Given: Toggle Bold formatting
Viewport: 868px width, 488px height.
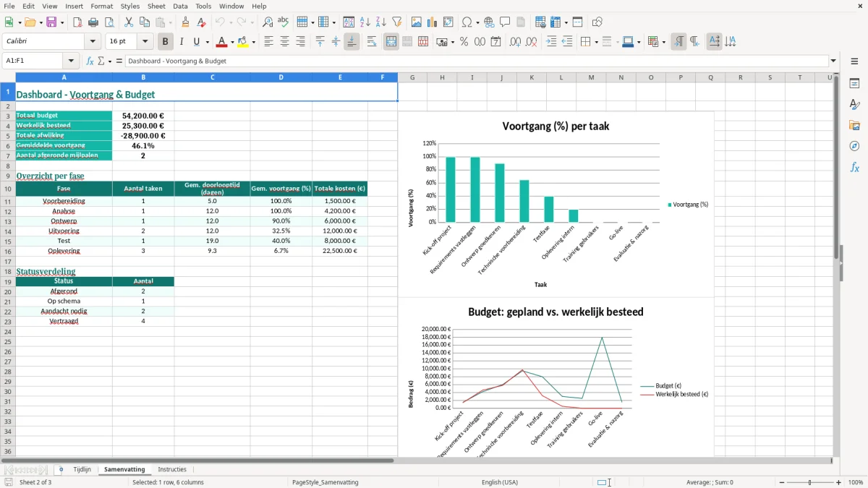Looking at the screenshot, I should (165, 42).
